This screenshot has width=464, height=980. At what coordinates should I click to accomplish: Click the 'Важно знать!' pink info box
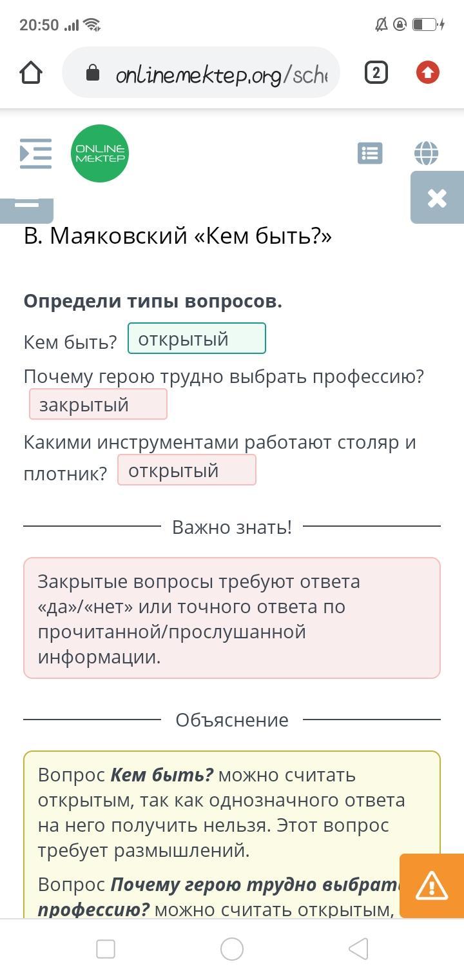(232, 618)
